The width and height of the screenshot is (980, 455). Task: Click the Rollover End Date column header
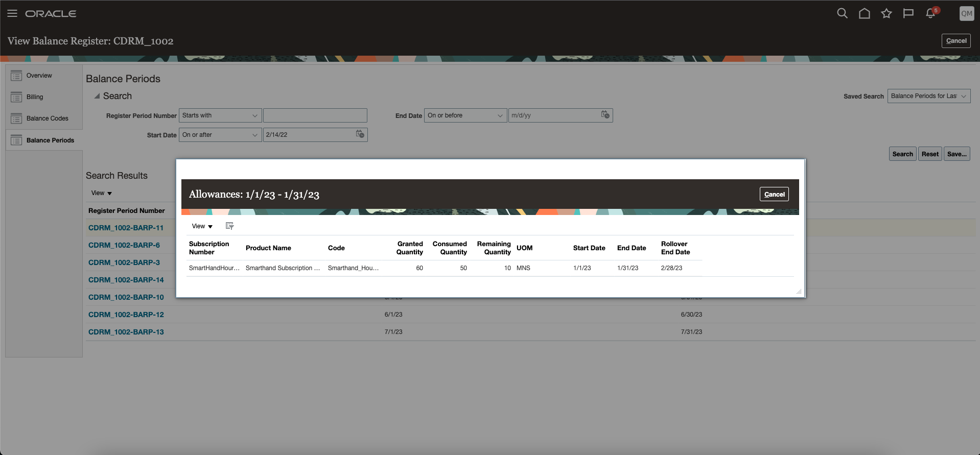tap(675, 248)
